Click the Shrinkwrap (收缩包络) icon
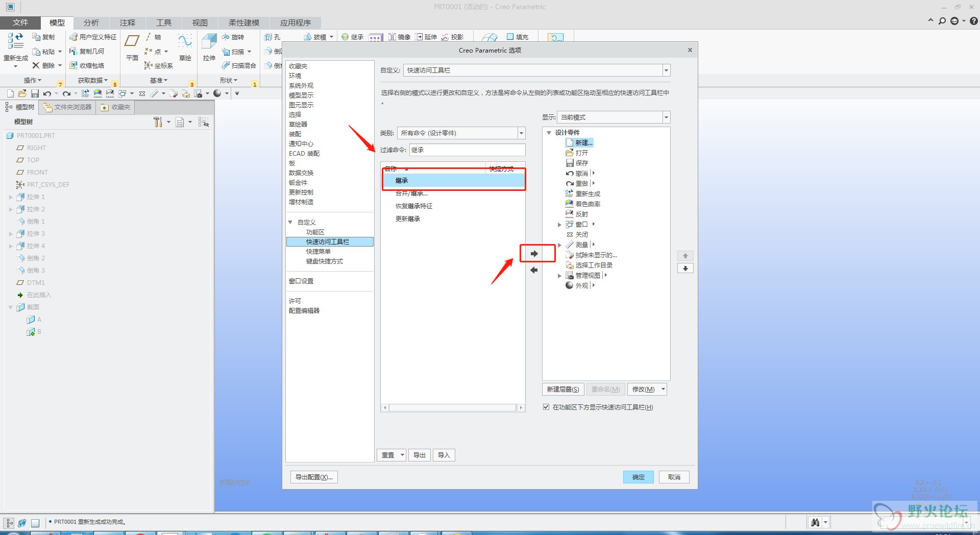 tap(73, 65)
